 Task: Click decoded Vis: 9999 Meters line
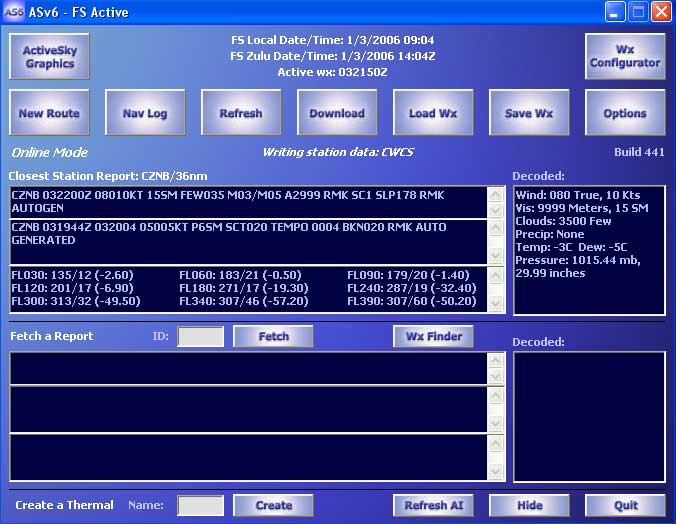[x=582, y=208]
